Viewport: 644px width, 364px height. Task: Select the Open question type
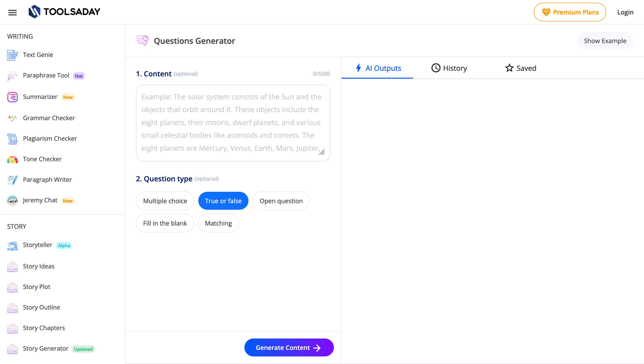point(281,201)
